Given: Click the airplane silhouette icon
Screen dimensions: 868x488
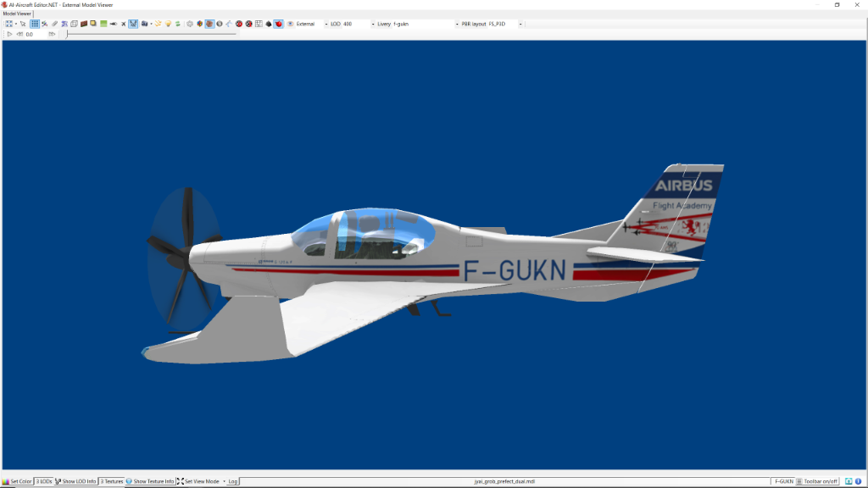Looking at the screenshot, I should coord(114,24).
